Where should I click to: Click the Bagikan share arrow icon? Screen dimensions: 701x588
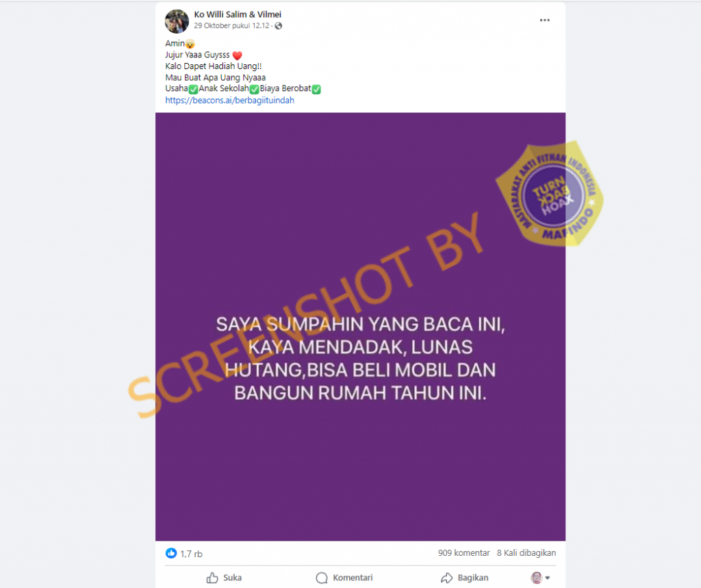446,578
